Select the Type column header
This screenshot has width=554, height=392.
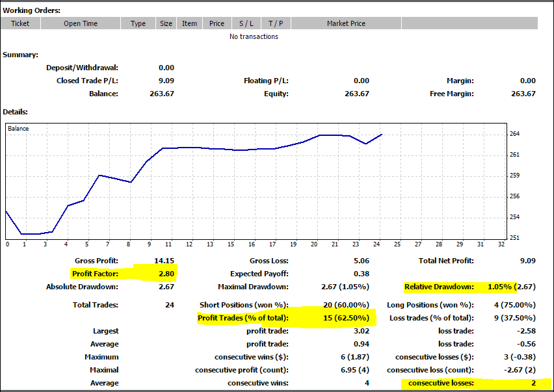(138, 23)
